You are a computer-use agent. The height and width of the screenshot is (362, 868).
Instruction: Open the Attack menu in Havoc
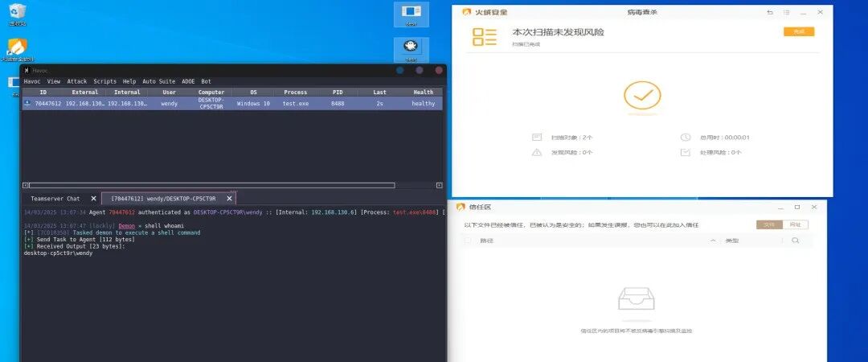coord(77,81)
